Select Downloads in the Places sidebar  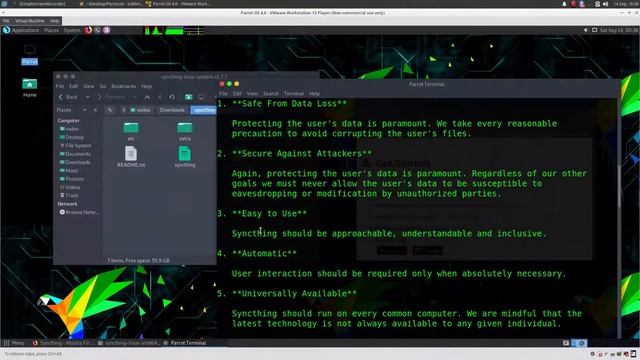[75, 162]
